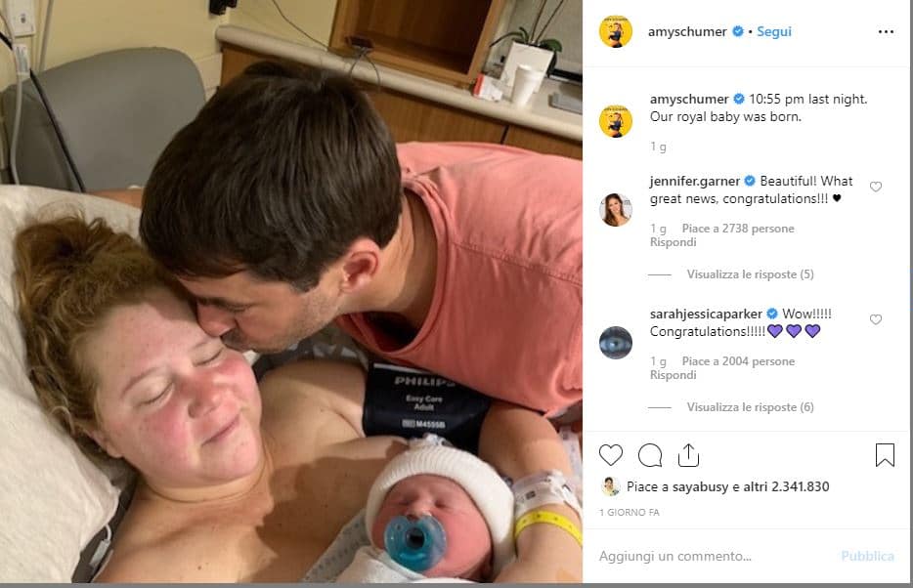Click the Aggiungi un commento field
913x588 pixels.
tap(714, 556)
